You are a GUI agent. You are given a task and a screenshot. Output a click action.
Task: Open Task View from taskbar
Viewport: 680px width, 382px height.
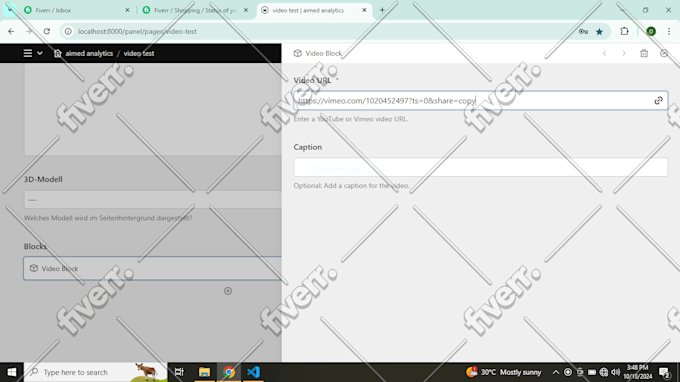pyautogui.click(x=179, y=372)
